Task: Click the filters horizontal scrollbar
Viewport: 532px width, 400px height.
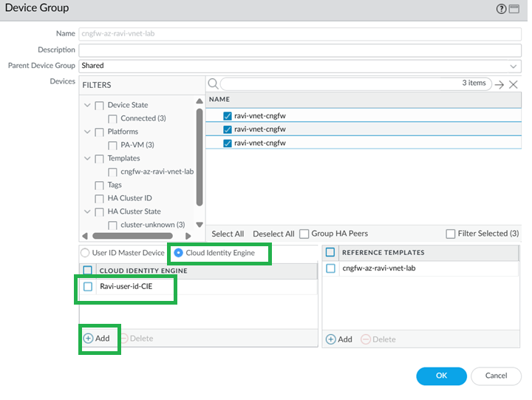Action: [x=132, y=236]
